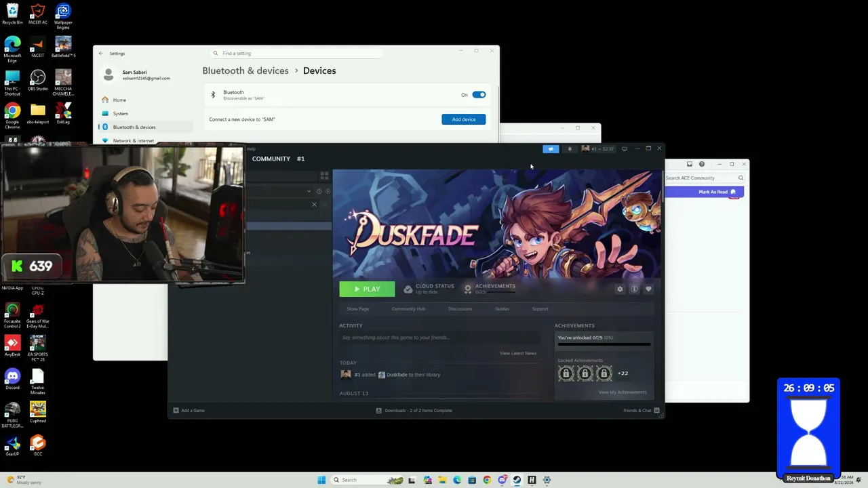Open OBS Studio desktop icon
The height and width of the screenshot is (488, 868).
tap(38, 80)
